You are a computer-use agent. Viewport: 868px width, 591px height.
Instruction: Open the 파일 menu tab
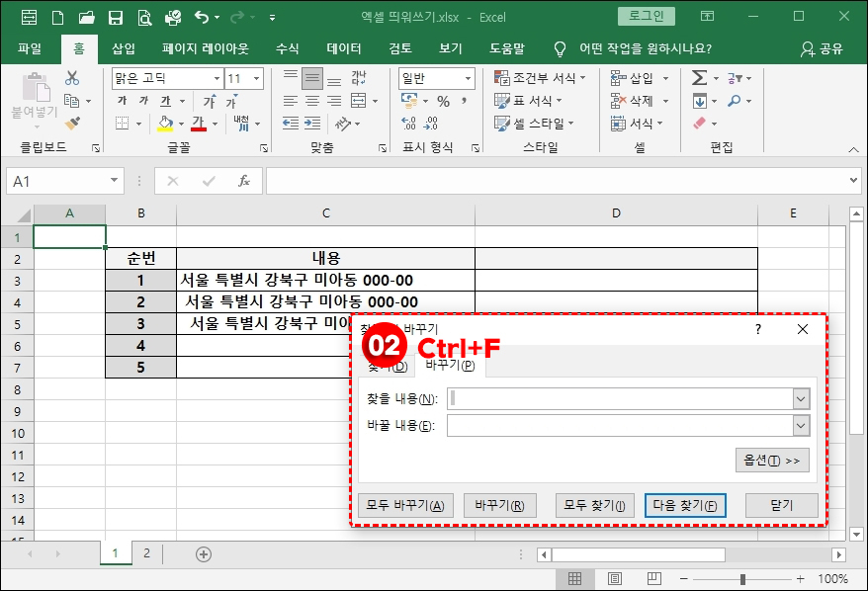click(x=30, y=48)
